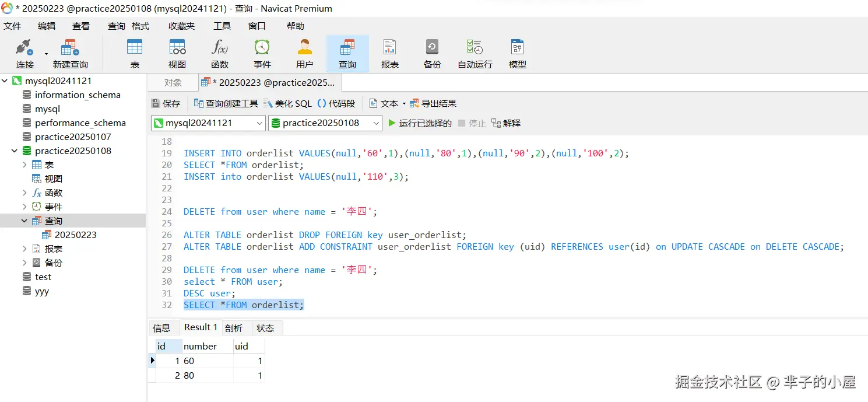
Task: Open the dropdown arrow beside 连接
Action: pos(46,54)
